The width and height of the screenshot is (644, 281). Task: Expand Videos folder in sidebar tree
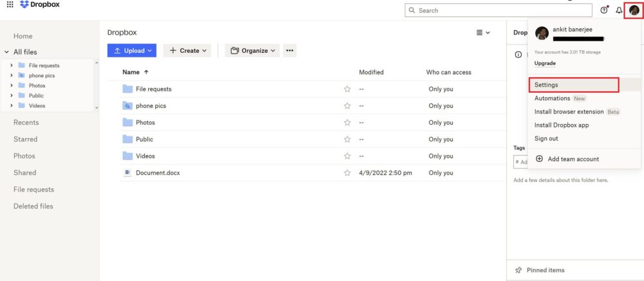coord(12,105)
